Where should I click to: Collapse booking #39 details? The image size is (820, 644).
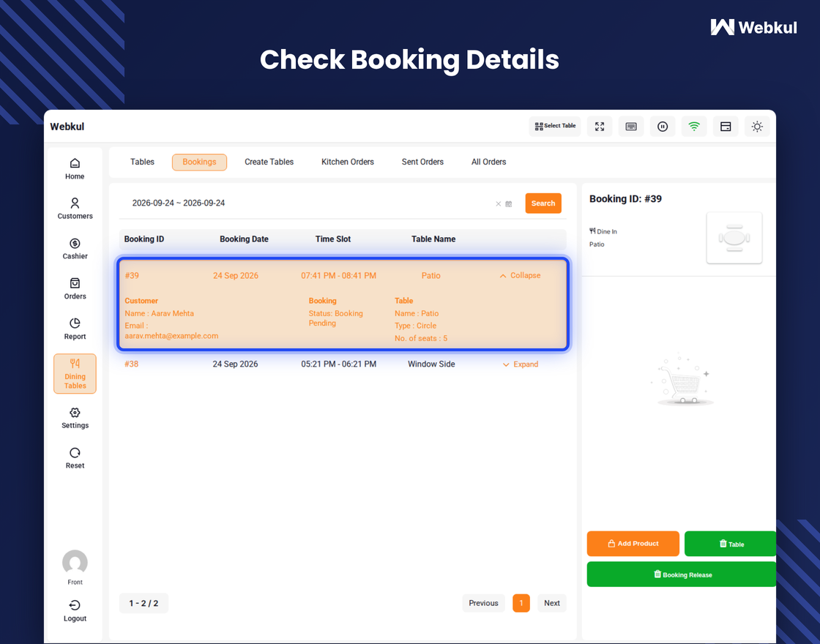[520, 275]
